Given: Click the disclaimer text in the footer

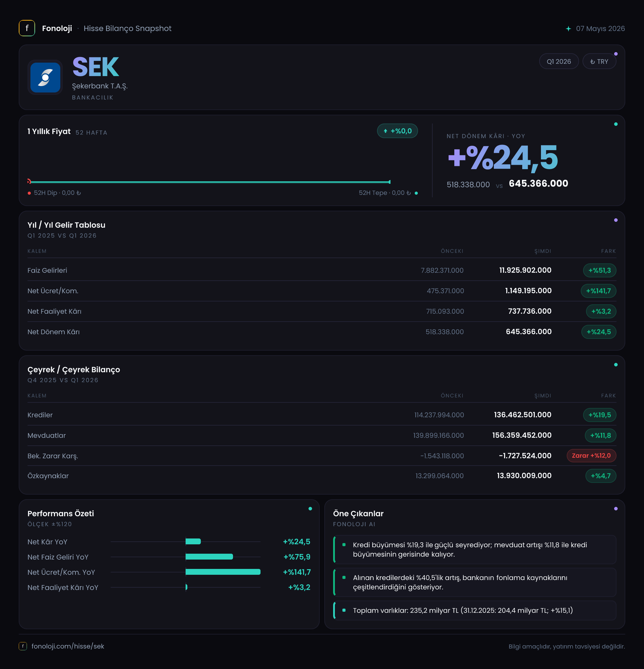Looking at the screenshot, I should click(567, 646).
